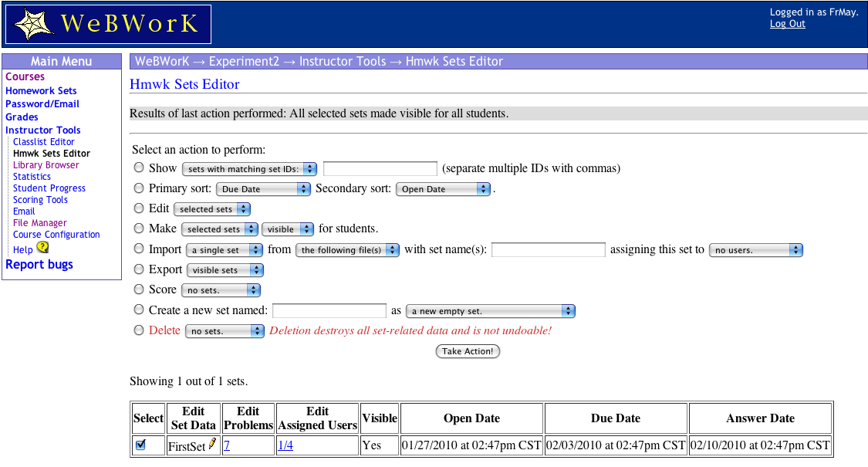The height and width of the screenshot is (467, 868).
Task: Click the Open Date cell '01/27/2010 at 02:47pm CST'
Action: [x=471, y=445]
